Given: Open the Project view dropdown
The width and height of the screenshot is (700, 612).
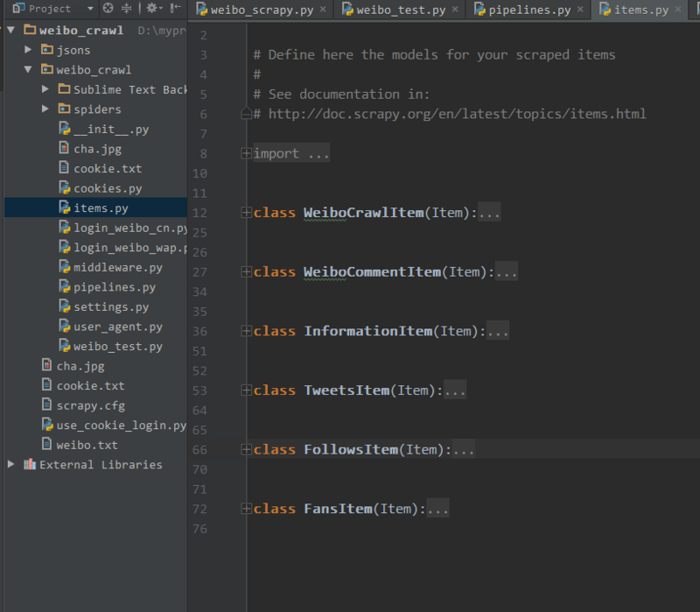Looking at the screenshot, I should tap(90, 9).
